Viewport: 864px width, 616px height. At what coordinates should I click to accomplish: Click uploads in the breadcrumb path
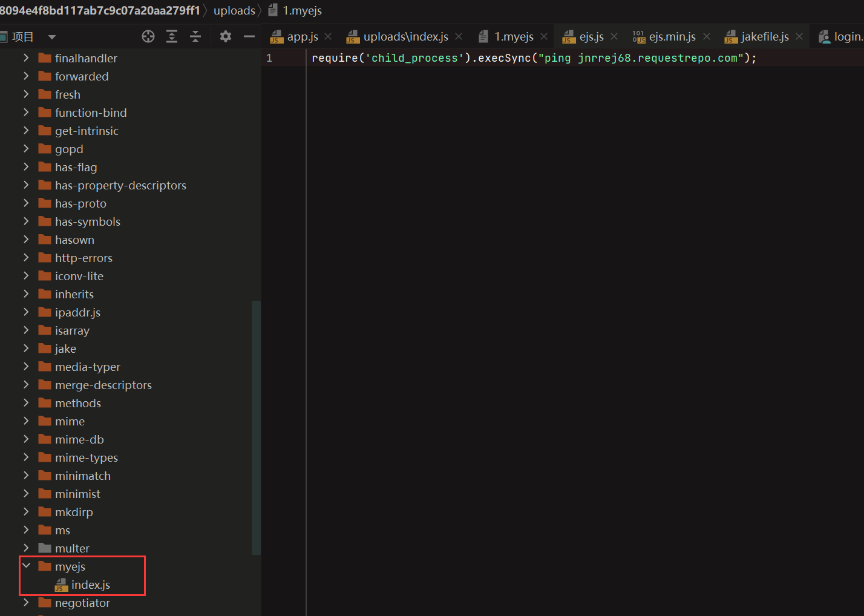[x=234, y=11]
